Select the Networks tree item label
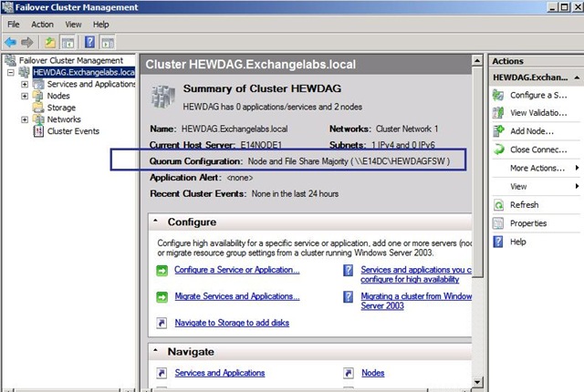 tap(64, 119)
